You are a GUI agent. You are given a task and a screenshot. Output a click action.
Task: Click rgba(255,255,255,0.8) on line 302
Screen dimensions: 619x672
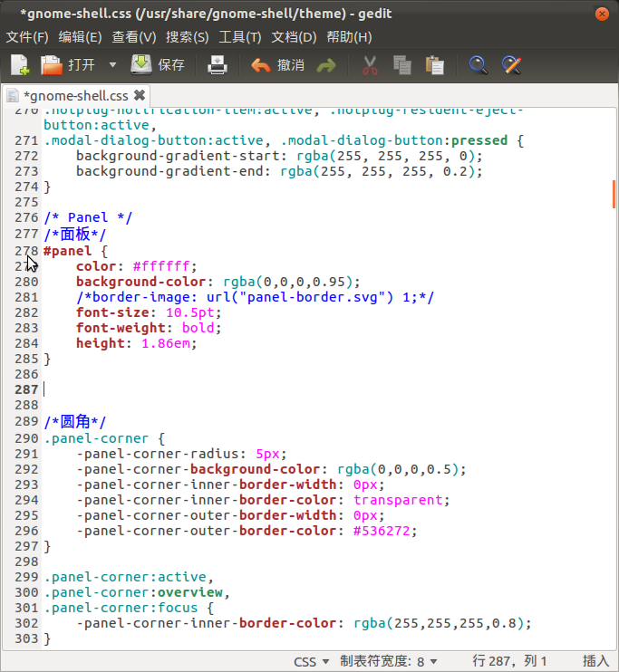[x=438, y=623]
